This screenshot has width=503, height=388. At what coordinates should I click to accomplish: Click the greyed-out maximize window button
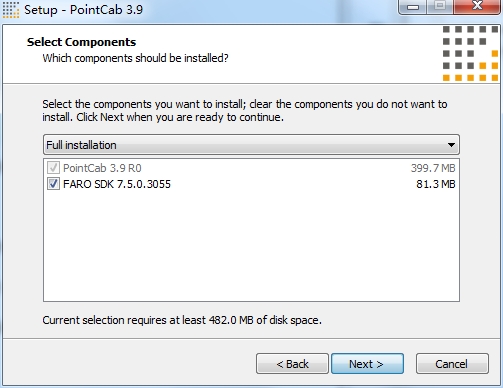point(440,6)
